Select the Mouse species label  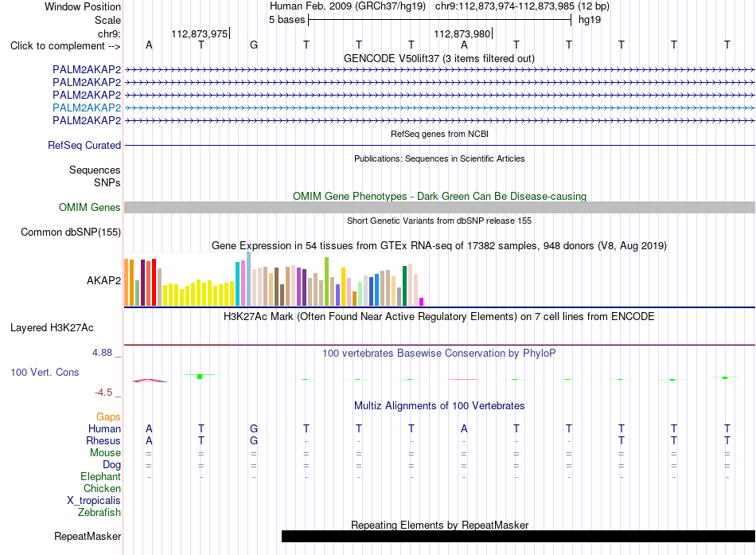(105, 453)
